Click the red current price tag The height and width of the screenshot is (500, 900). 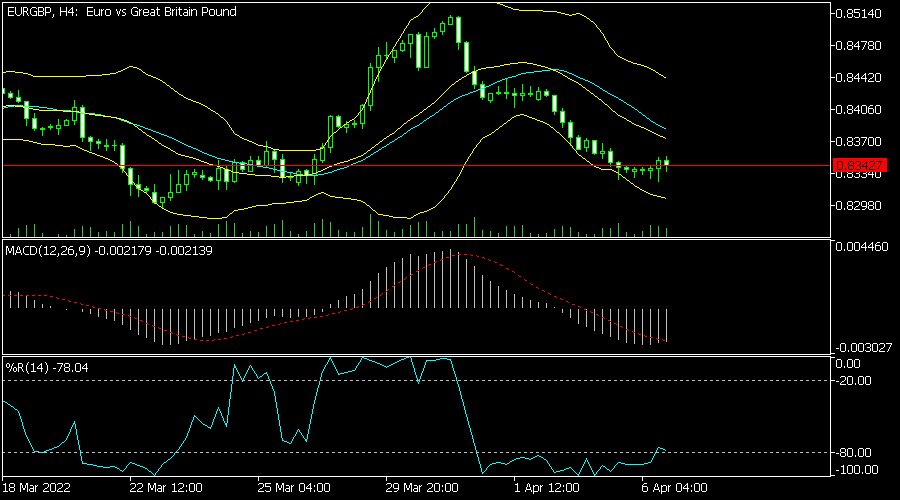[x=859, y=164]
